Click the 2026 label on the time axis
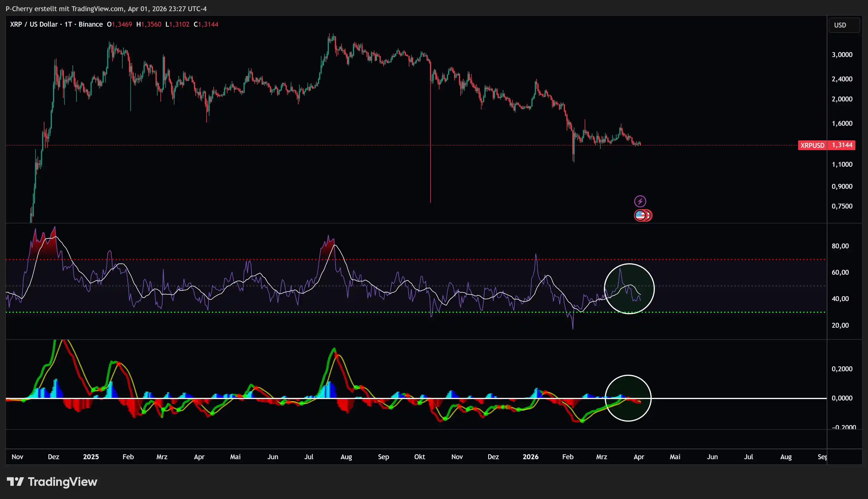 point(531,457)
